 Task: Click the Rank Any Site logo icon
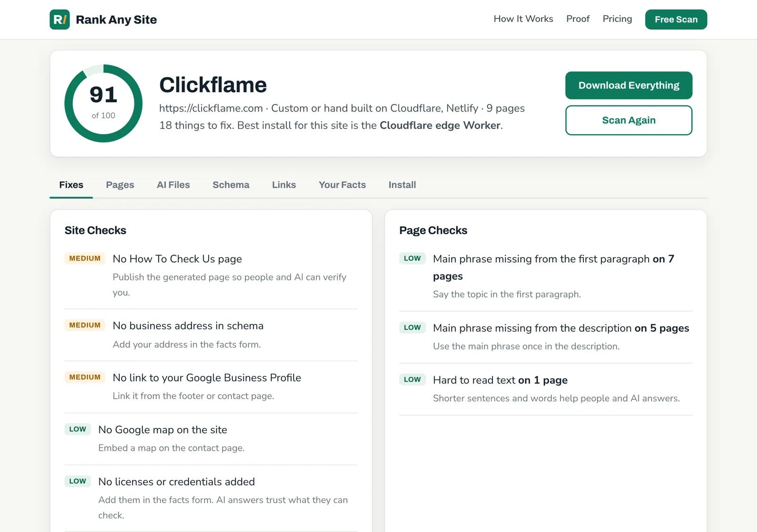pos(60,19)
